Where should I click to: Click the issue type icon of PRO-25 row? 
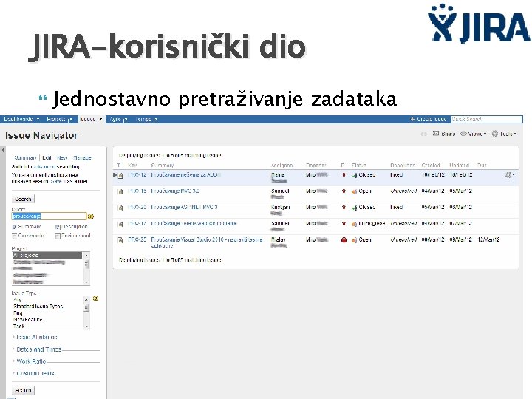120,240
